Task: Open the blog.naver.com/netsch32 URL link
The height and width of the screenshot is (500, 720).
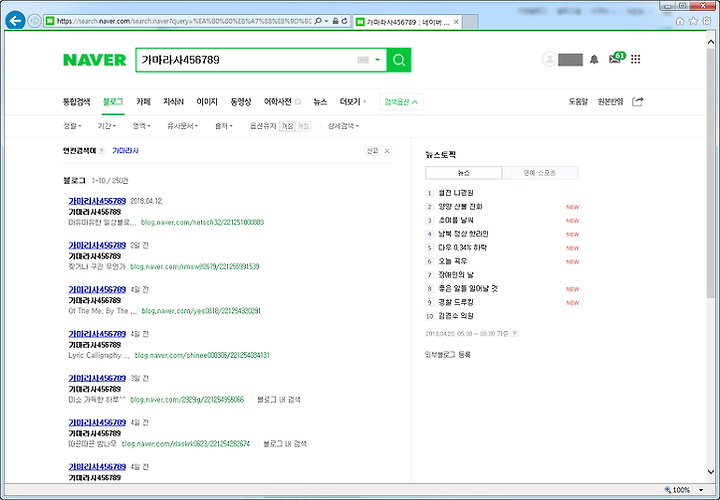Action: pyautogui.click(x=202, y=222)
